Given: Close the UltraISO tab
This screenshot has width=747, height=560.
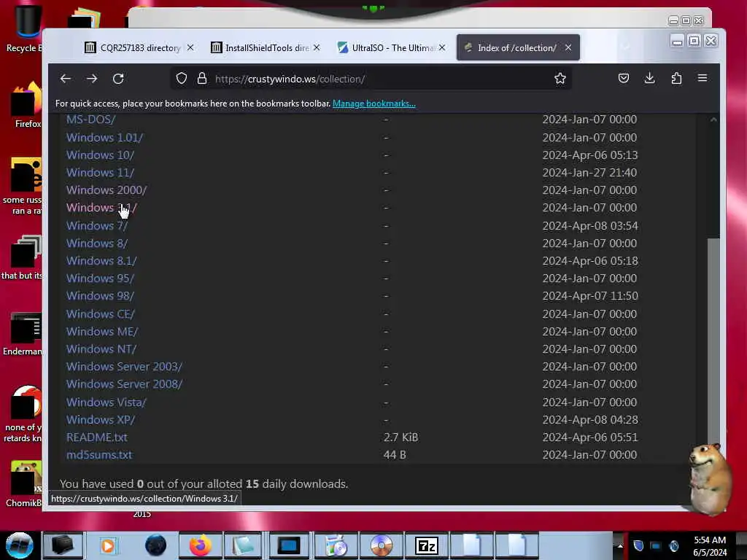Looking at the screenshot, I should 442,47.
